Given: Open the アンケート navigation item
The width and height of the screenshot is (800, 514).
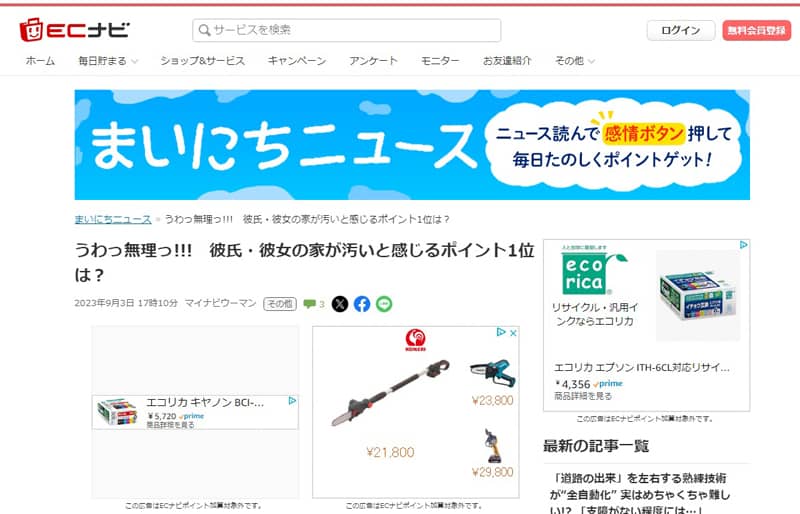Looking at the screenshot, I should pos(373,61).
